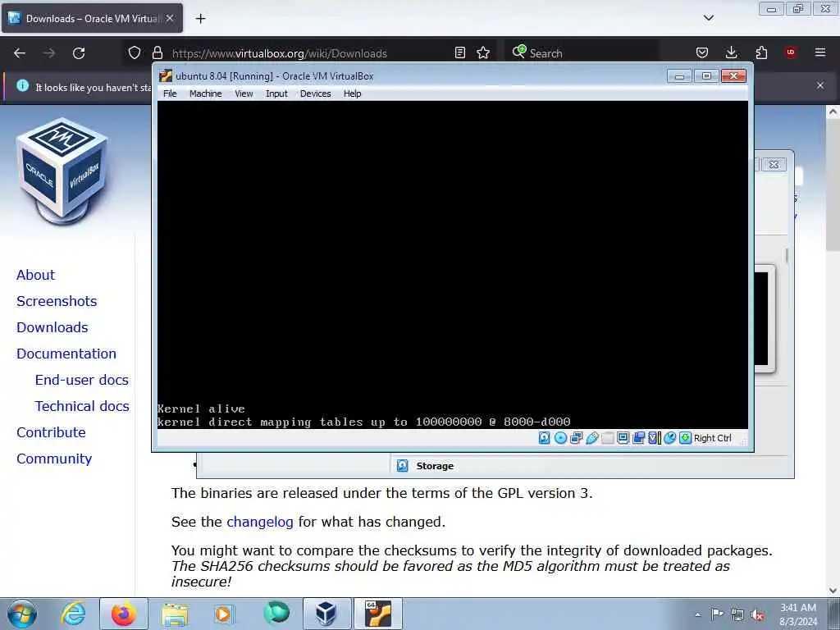Click the Storage section header in the VirtualBox Manager
840x630 pixels.
(x=435, y=466)
